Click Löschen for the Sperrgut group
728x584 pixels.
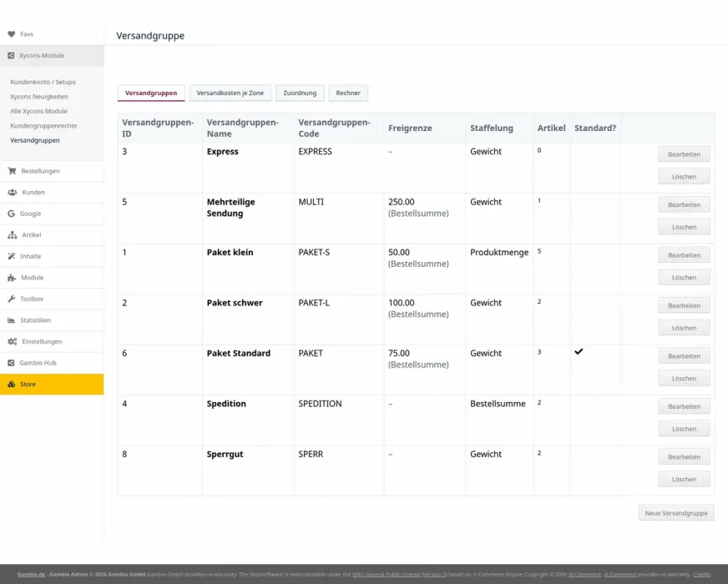click(684, 479)
